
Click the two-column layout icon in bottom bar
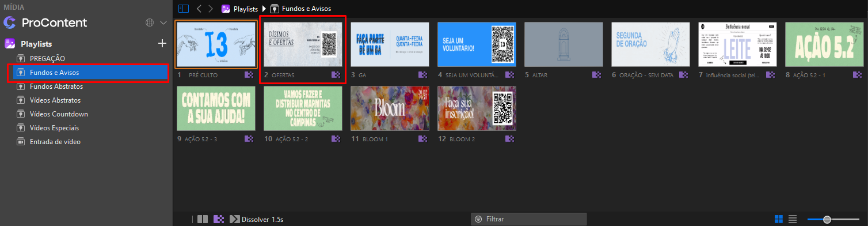click(203, 219)
